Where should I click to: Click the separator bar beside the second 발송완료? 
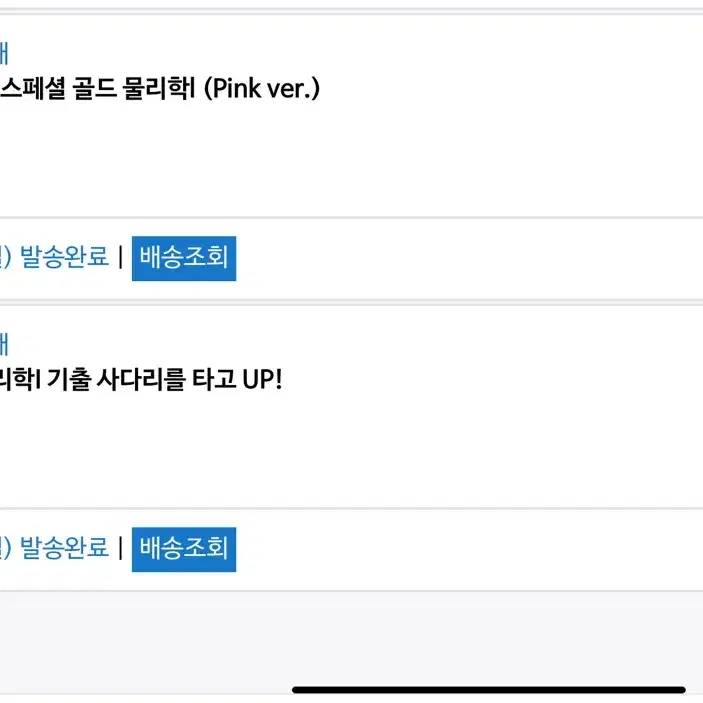point(120,548)
